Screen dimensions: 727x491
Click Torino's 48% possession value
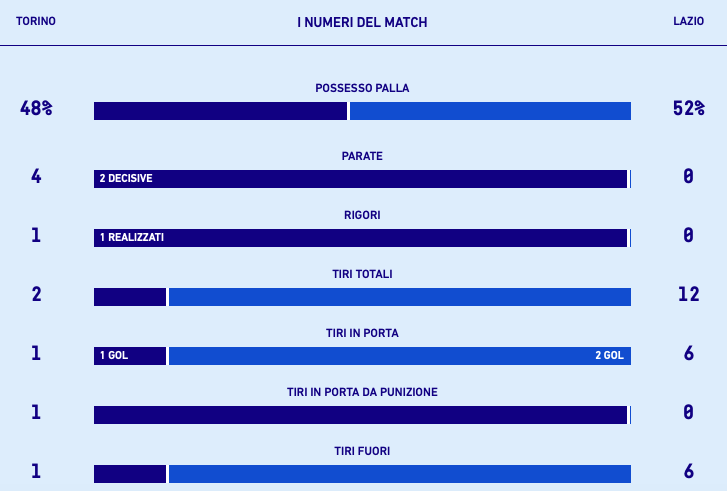[36, 110]
